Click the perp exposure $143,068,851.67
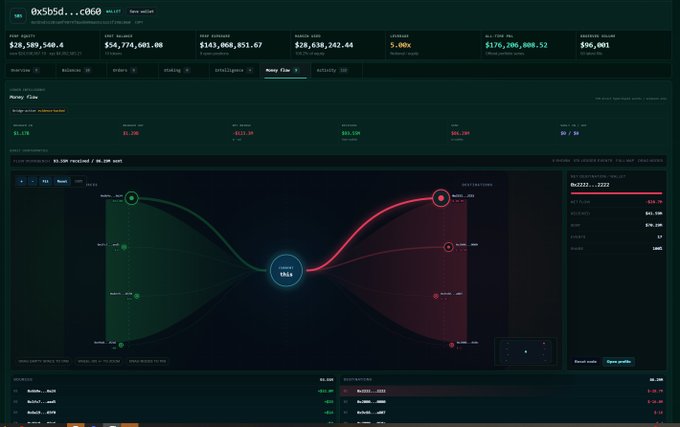The height and width of the screenshot is (427, 680). click(x=231, y=45)
